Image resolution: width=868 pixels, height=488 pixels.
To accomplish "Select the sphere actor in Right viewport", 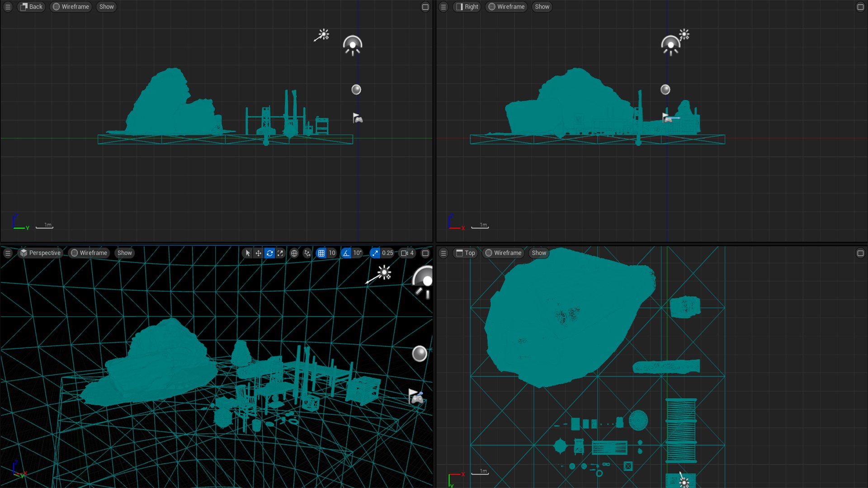I will click(x=665, y=89).
